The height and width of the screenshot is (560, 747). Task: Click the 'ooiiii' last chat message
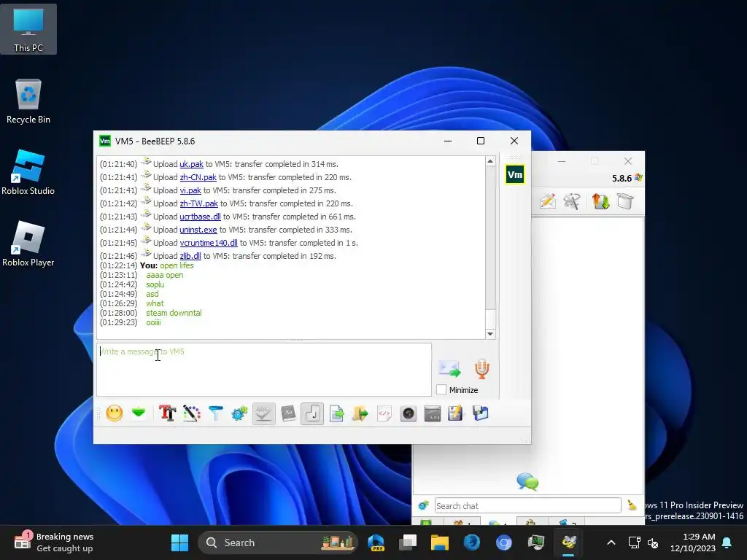click(x=153, y=322)
